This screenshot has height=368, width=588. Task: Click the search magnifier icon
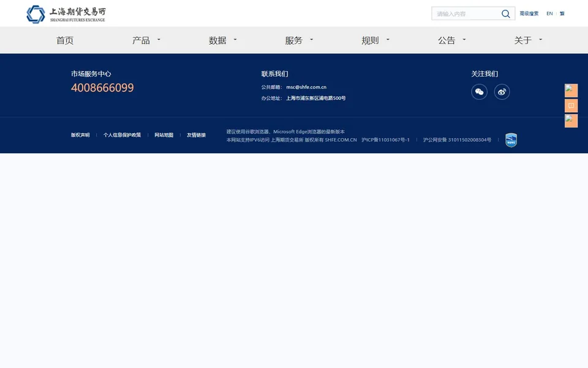pyautogui.click(x=505, y=14)
